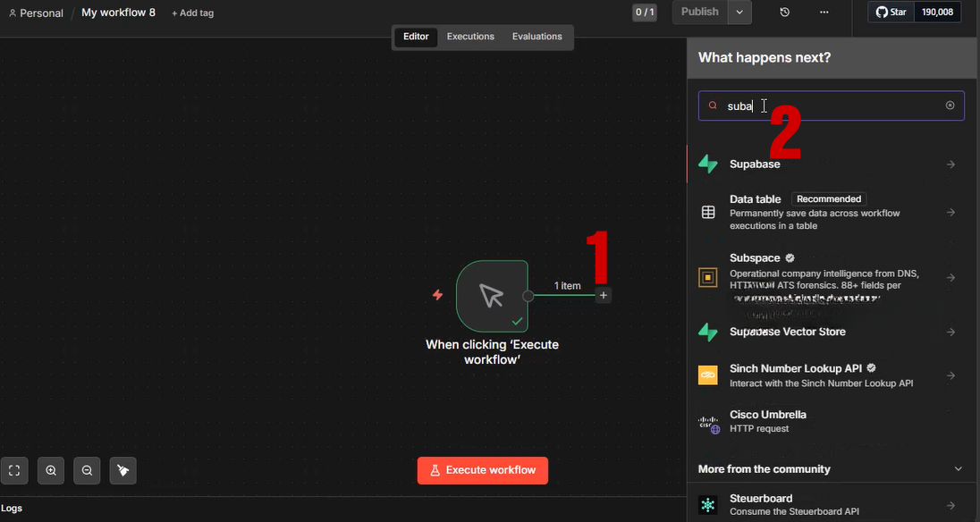Zoom out on the canvas
The width and height of the screenshot is (980, 522).
pyautogui.click(x=87, y=471)
